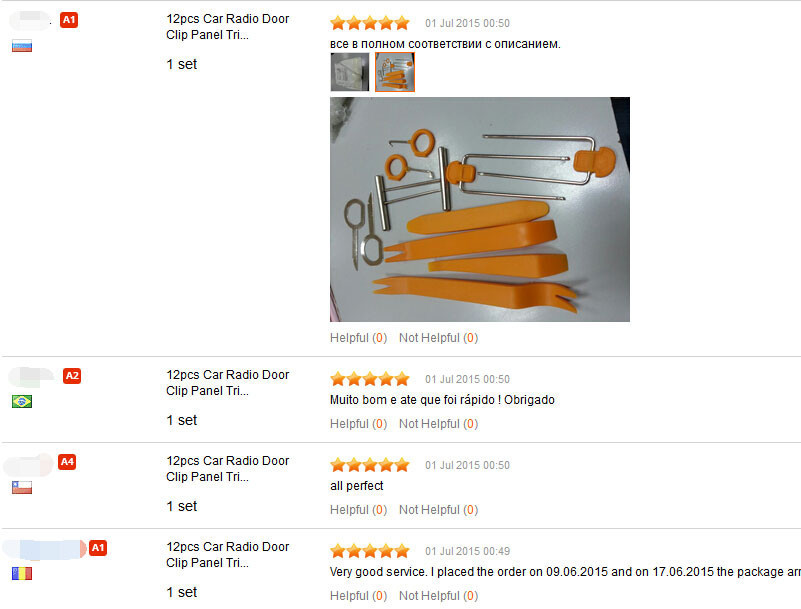Open the first gray review photo thumbnail
This screenshot has height=609, width=801.
pyautogui.click(x=349, y=72)
